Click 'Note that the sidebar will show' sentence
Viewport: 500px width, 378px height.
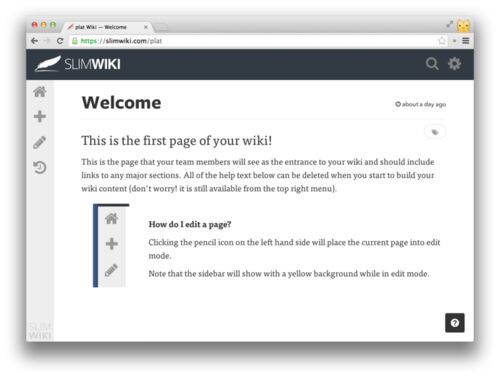tap(289, 274)
